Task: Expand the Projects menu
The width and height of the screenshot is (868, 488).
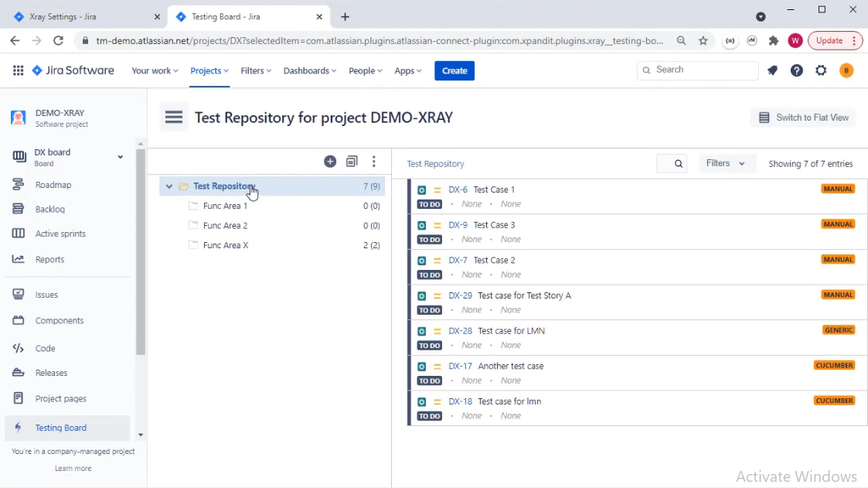Action: 209,70
